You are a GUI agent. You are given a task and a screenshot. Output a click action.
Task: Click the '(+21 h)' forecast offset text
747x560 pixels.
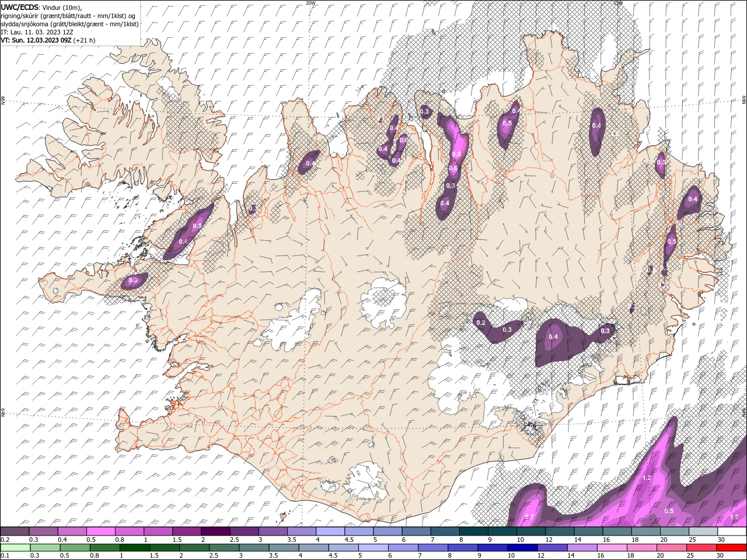85,40
